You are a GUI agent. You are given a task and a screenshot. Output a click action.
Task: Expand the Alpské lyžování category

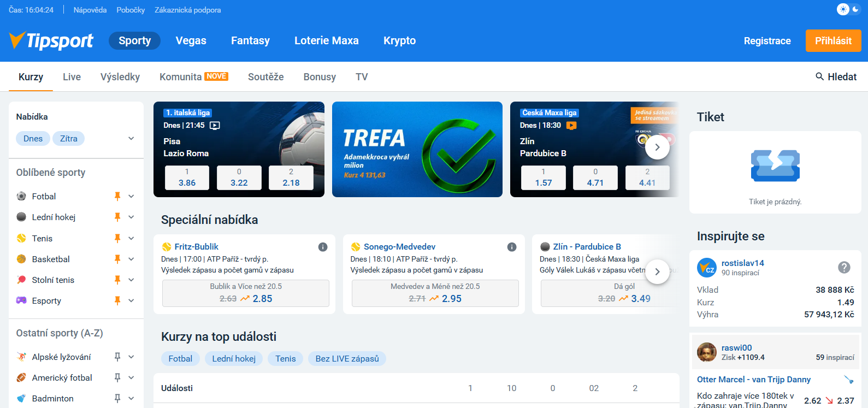pyautogui.click(x=131, y=357)
